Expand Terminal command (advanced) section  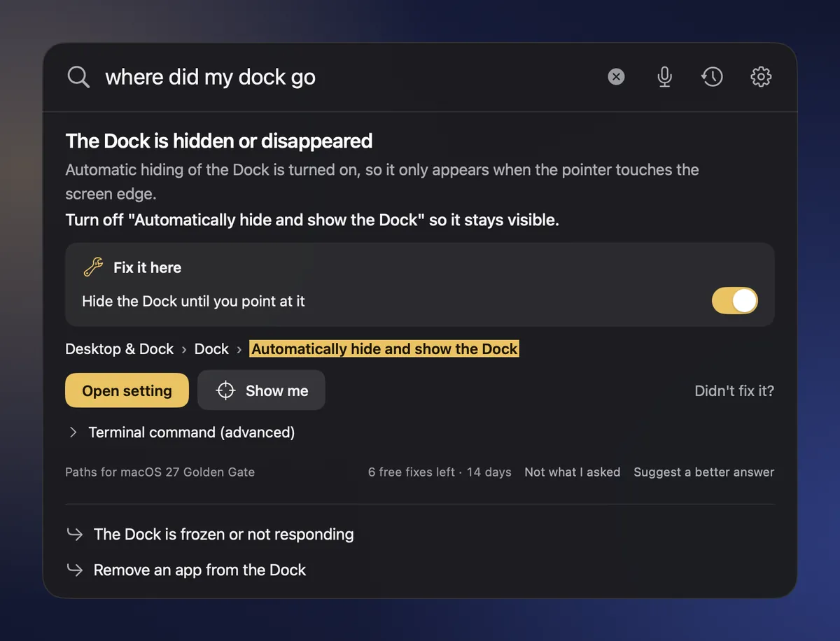tap(181, 432)
